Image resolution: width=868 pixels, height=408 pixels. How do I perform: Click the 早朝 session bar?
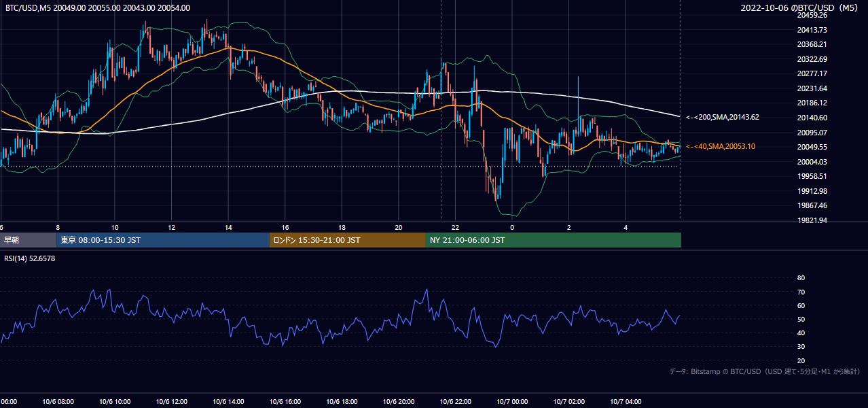(28, 240)
